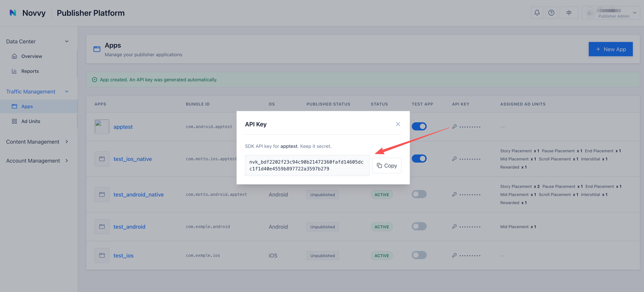Image resolution: width=644 pixels, height=292 pixels.
Task: Open Reports in the sidebar
Action: pyautogui.click(x=30, y=71)
